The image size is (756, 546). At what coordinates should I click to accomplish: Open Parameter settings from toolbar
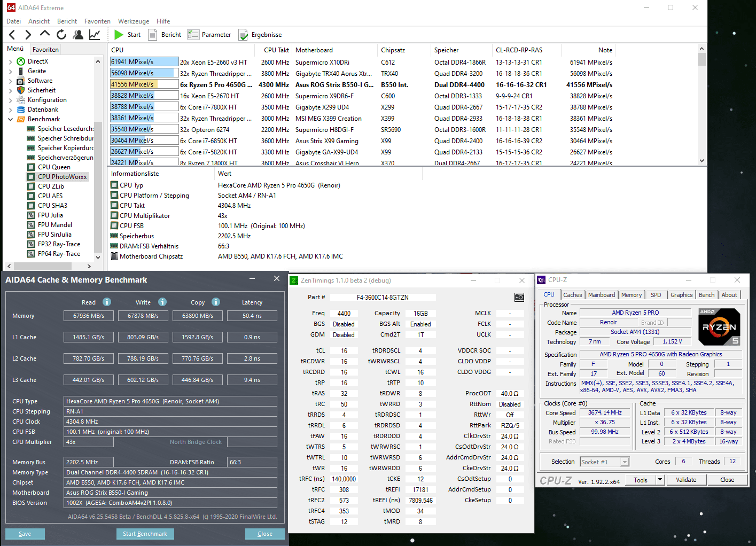(209, 35)
